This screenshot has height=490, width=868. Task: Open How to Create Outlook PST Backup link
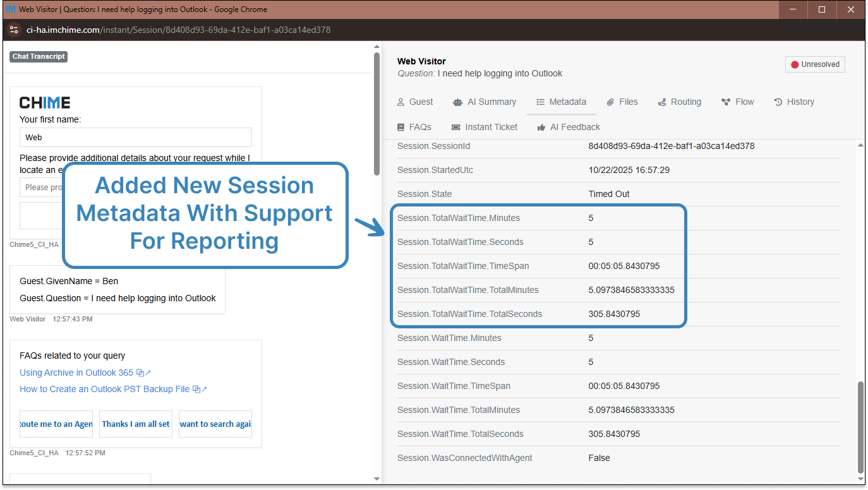click(104, 389)
